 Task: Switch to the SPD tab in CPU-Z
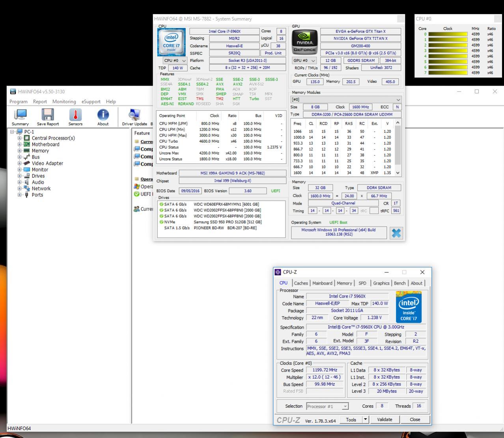click(x=362, y=283)
